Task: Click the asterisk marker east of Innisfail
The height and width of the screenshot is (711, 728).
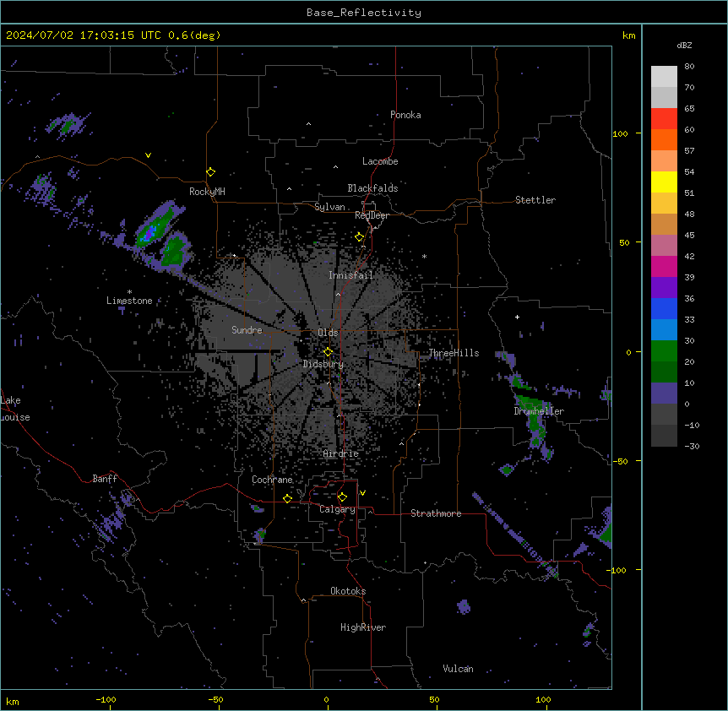Action: (x=424, y=256)
